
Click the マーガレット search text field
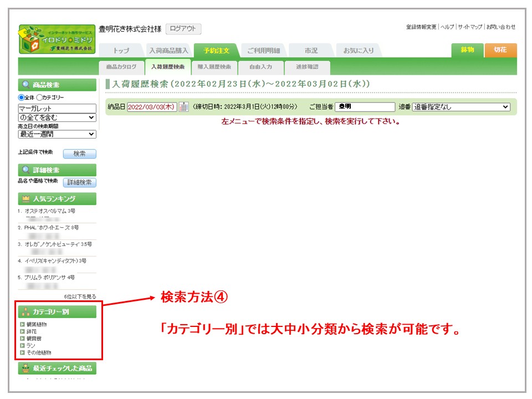point(57,109)
